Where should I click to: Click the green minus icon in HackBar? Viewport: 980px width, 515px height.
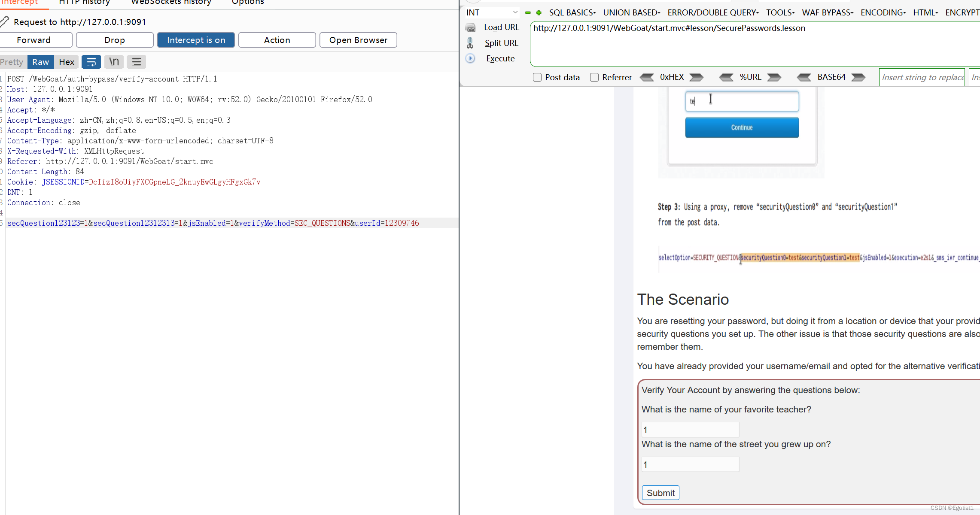point(528,13)
